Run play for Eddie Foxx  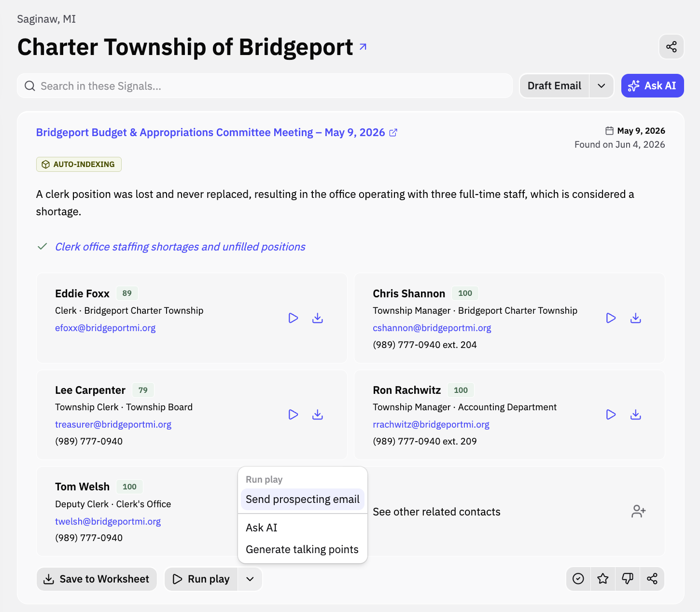293,318
